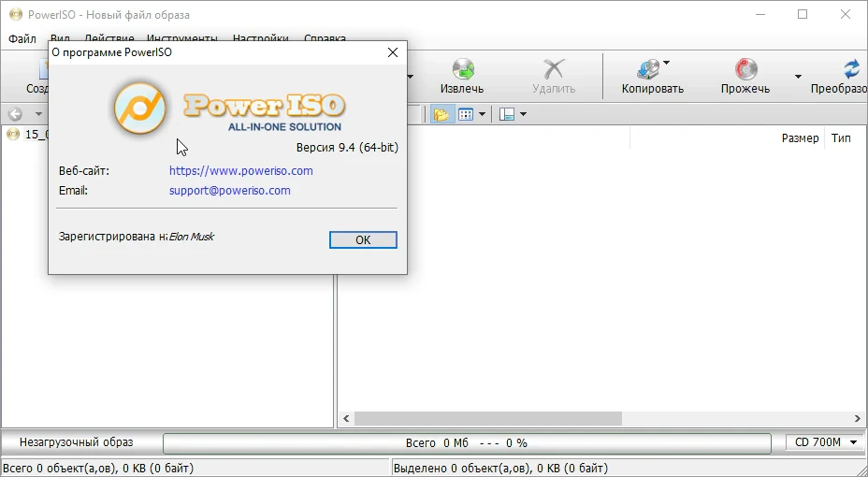Open the https://www.poweriso.com link
The width and height of the screenshot is (868, 477).
240,171
